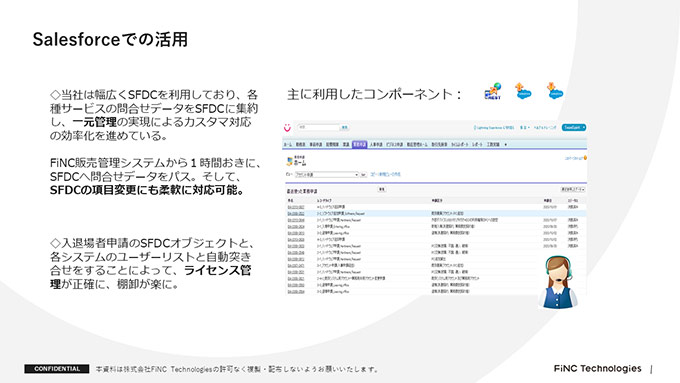
Task: Click the FiNC Technologies footer text
Action: click(597, 368)
